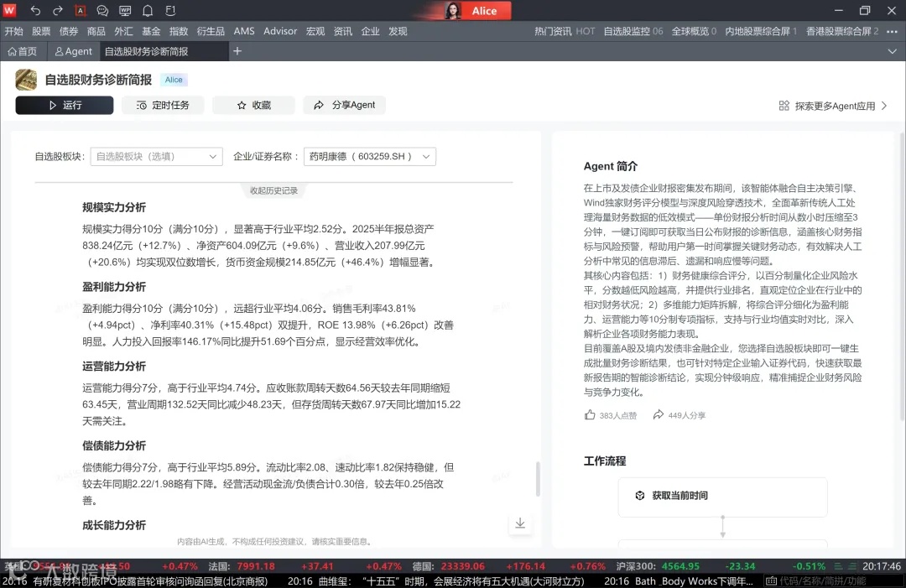Click the red-framed A icon

click(x=81, y=10)
